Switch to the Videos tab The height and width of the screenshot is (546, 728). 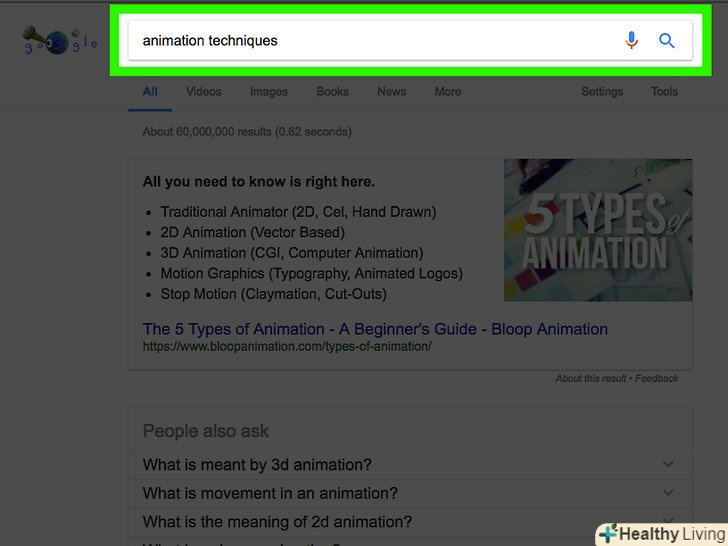[203, 92]
